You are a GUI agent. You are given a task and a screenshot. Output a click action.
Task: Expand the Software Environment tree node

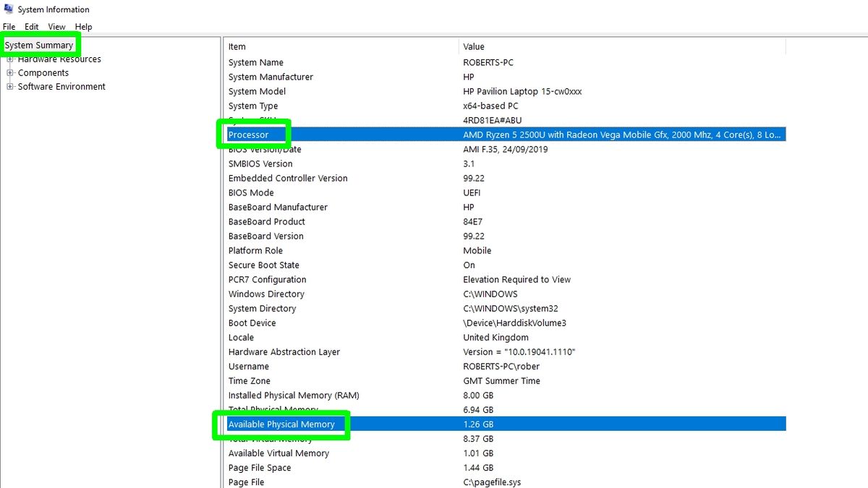pos(9,86)
